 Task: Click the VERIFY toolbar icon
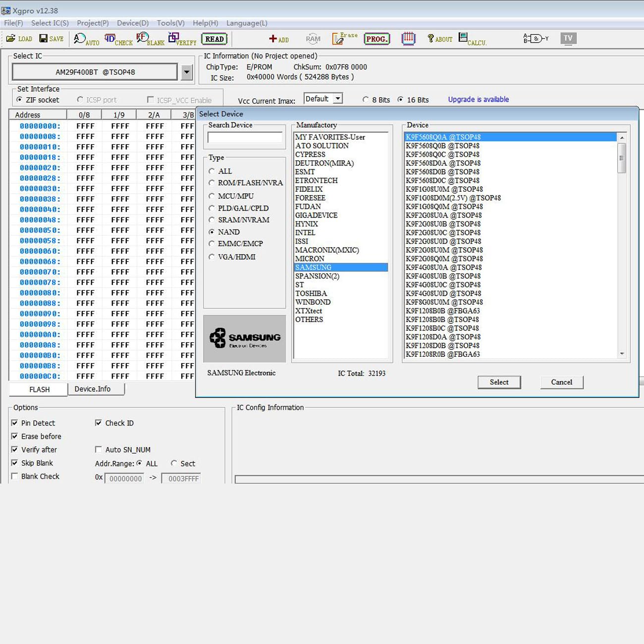pyautogui.click(x=182, y=39)
